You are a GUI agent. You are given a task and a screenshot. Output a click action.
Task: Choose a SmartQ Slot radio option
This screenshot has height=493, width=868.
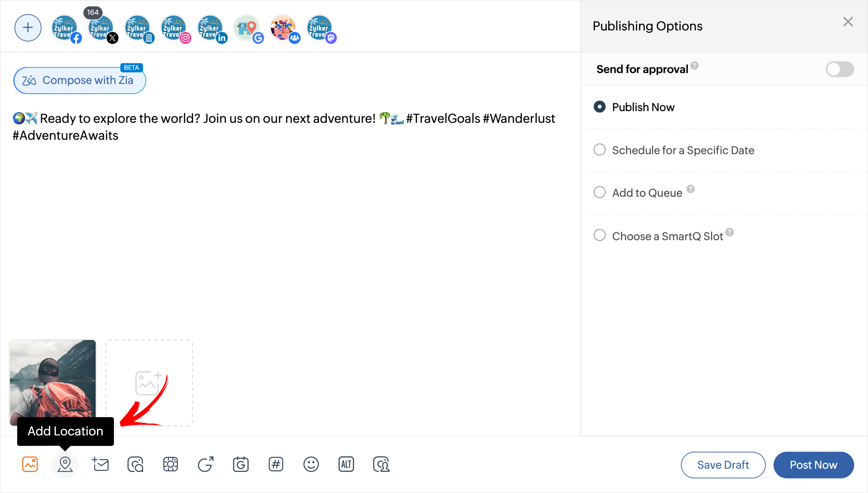[x=599, y=235]
